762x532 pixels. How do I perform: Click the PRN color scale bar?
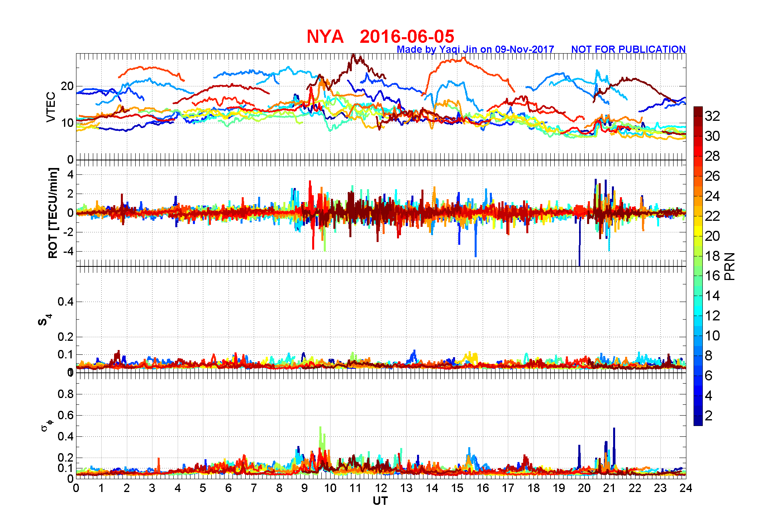pyautogui.click(x=698, y=266)
